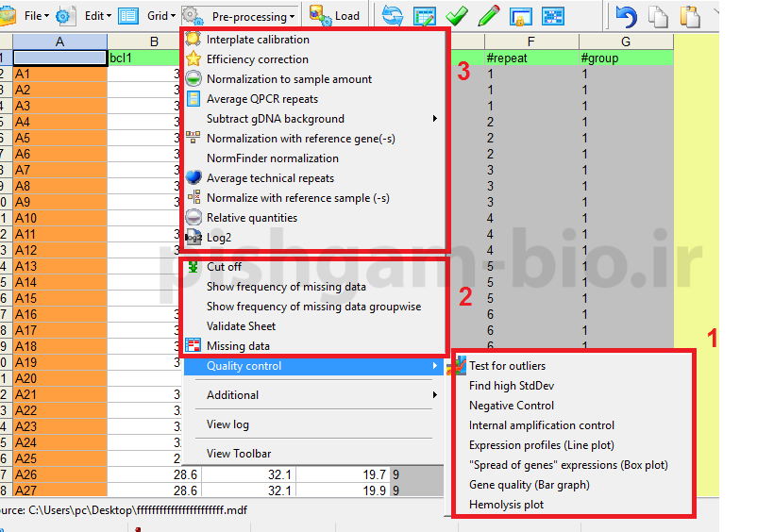Viewport: 774px width, 532px height.
Task: Select Average technical repeats option
Action: tap(270, 178)
